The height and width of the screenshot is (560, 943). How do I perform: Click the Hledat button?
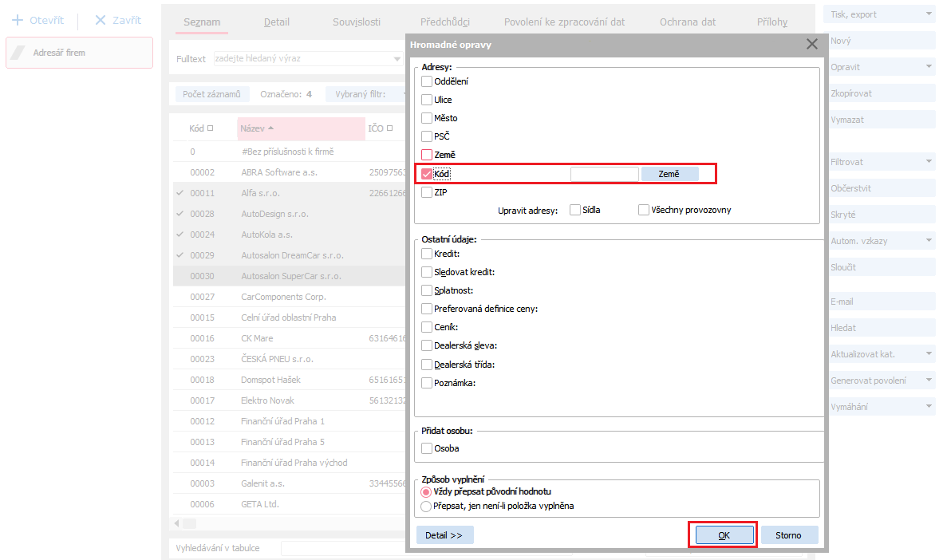coord(882,328)
